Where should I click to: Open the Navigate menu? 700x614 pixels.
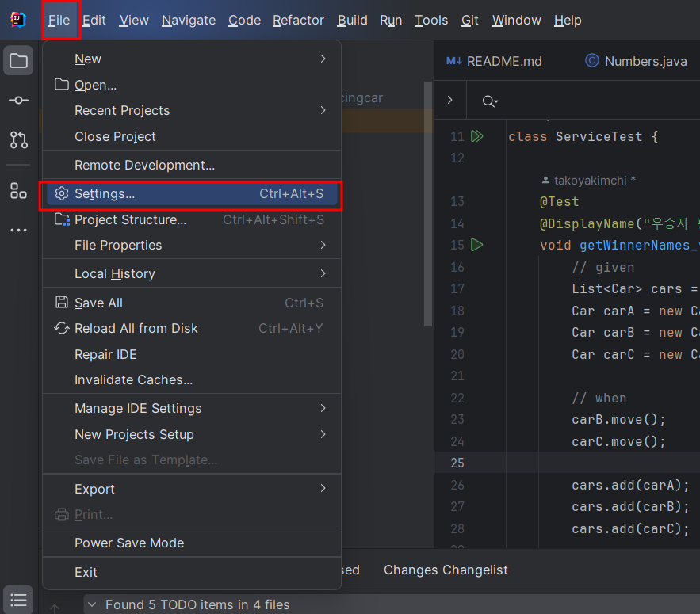(x=189, y=20)
